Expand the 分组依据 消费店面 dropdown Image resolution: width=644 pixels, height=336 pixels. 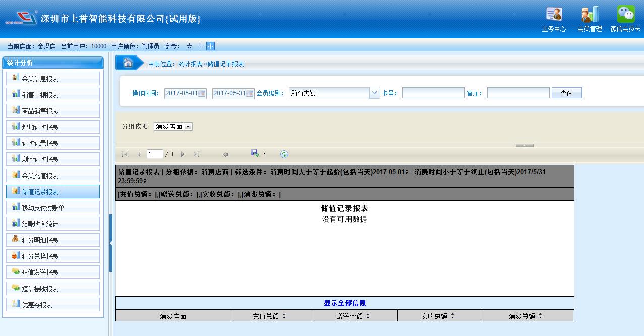tap(188, 127)
